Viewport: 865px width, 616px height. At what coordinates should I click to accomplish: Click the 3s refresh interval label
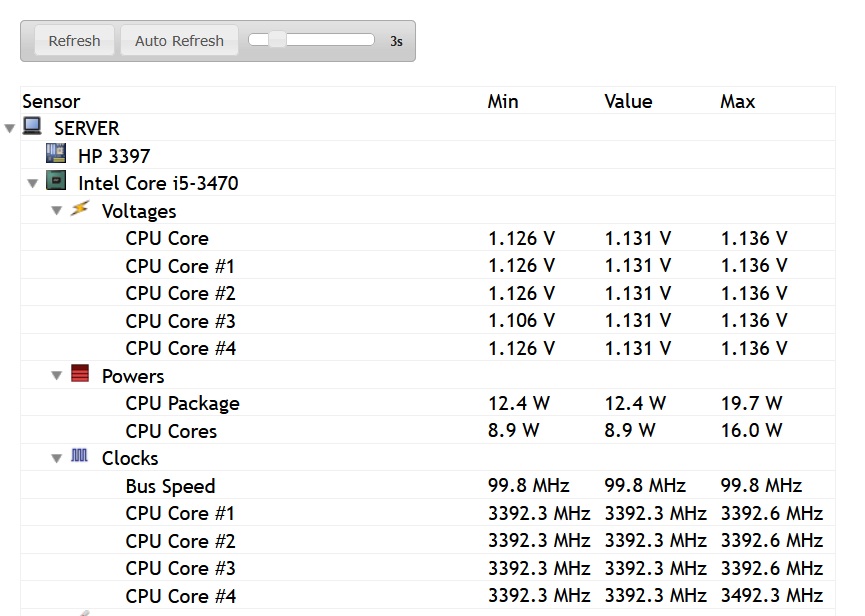(396, 41)
